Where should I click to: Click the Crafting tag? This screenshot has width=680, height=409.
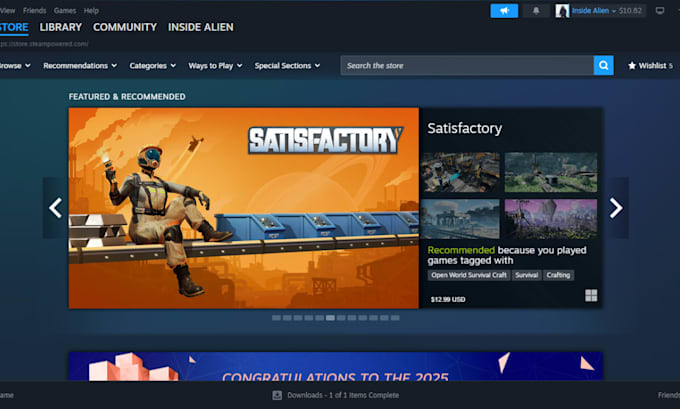[558, 275]
